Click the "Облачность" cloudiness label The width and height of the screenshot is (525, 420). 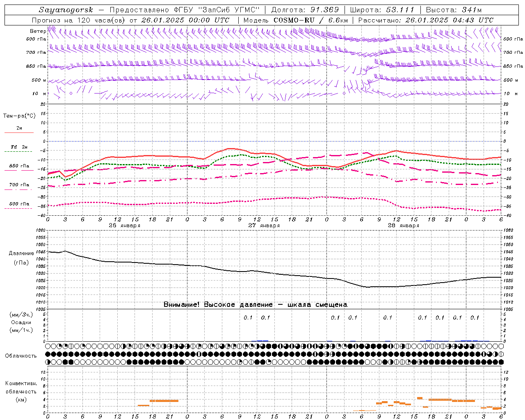[21, 356]
